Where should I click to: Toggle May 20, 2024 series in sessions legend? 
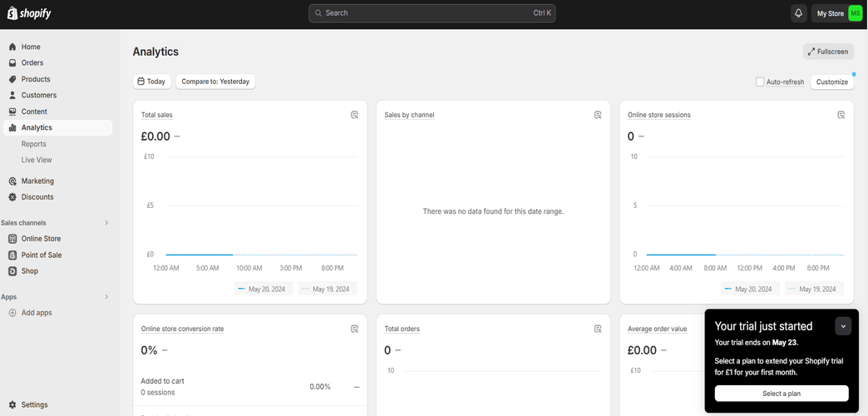tap(750, 290)
